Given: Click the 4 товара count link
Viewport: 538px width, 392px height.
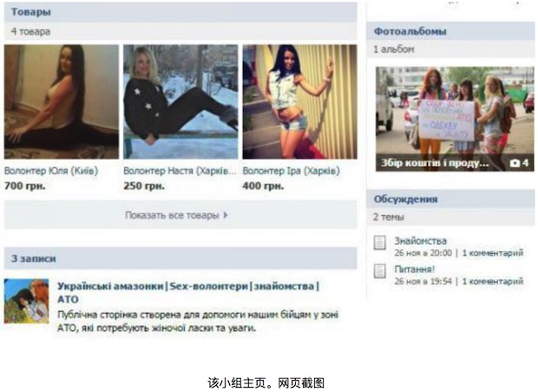Looking at the screenshot, I should click(x=30, y=31).
